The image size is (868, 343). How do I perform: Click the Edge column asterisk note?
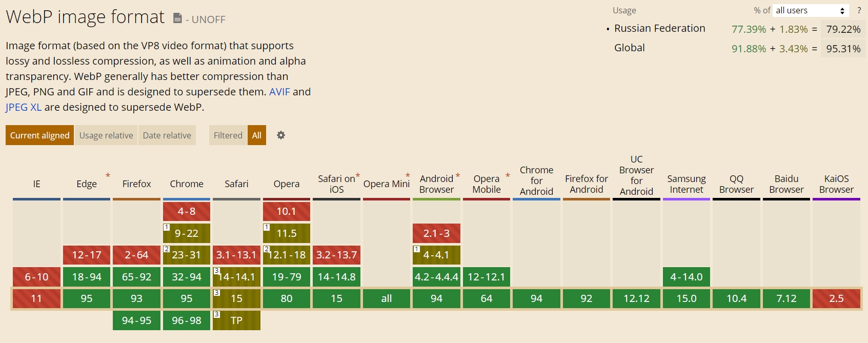[108, 176]
